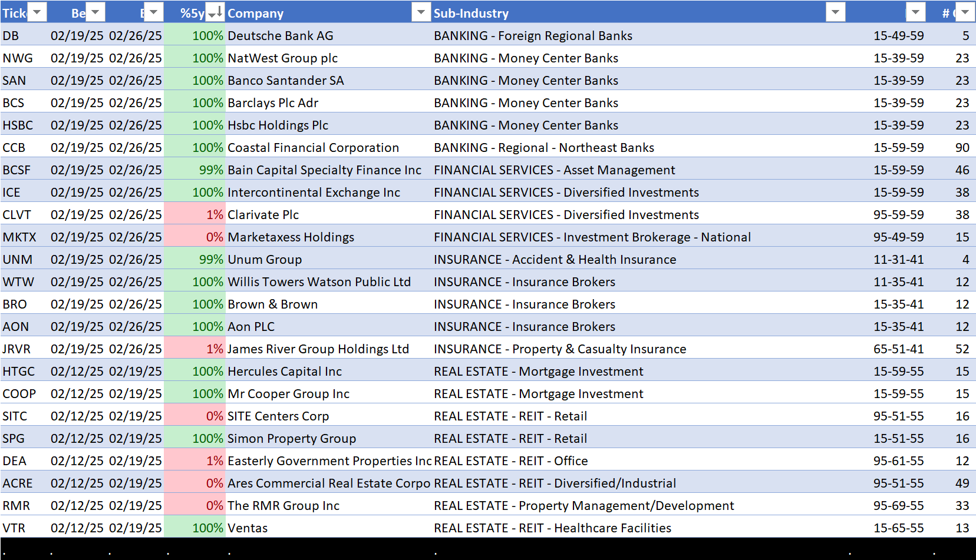Viewport: 976px width, 560px height.
Task: Click the Coastal Financial Corporation cell
Action: [329, 147]
